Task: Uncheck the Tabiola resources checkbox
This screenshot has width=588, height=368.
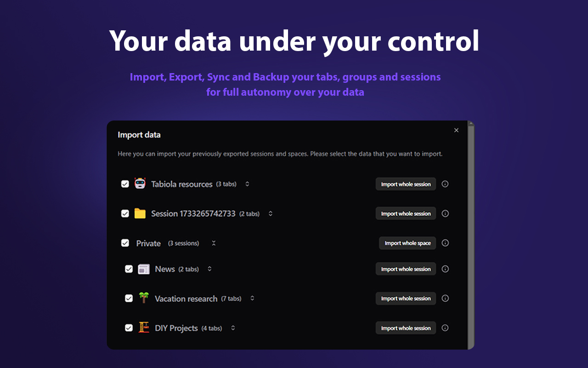Action: [x=125, y=184]
